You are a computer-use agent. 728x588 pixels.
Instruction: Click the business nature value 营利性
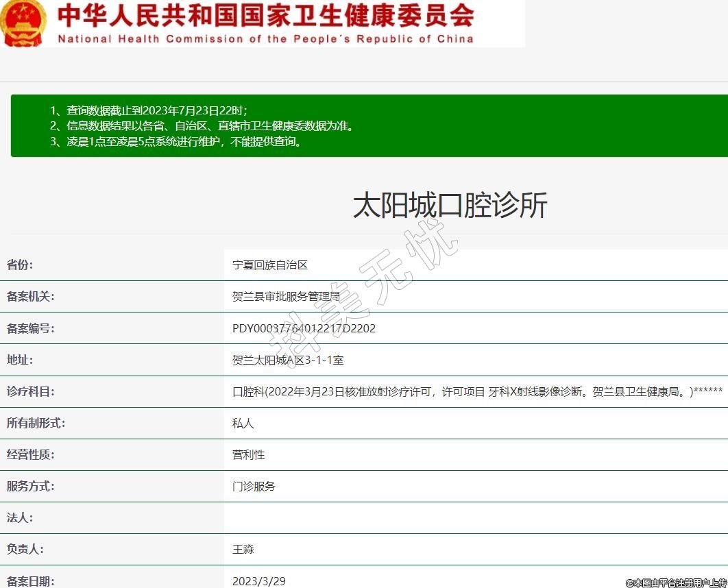point(248,454)
